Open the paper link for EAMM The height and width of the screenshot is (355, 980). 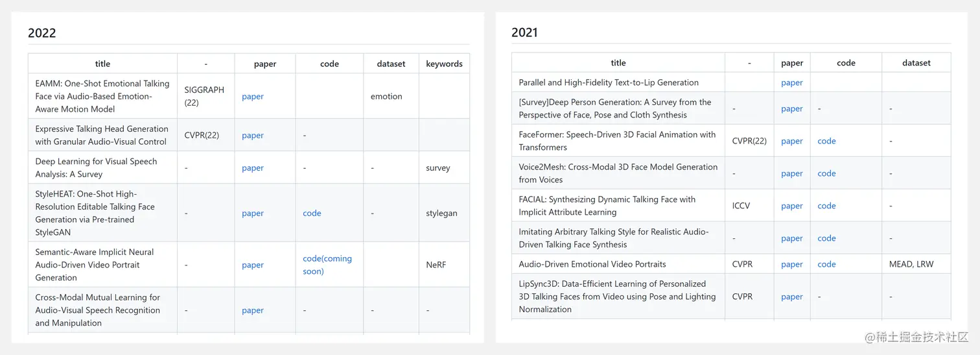[x=253, y=96]
